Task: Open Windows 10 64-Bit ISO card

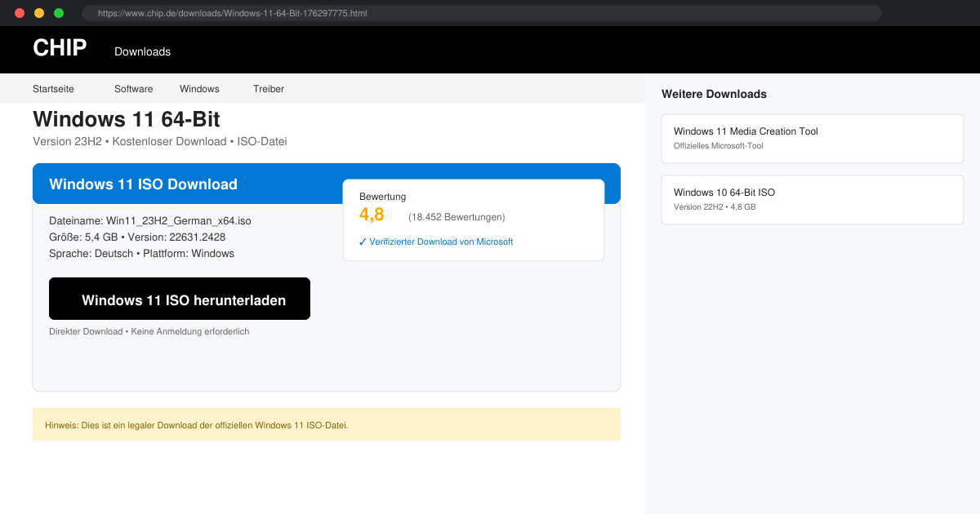Action: (813, 200)
